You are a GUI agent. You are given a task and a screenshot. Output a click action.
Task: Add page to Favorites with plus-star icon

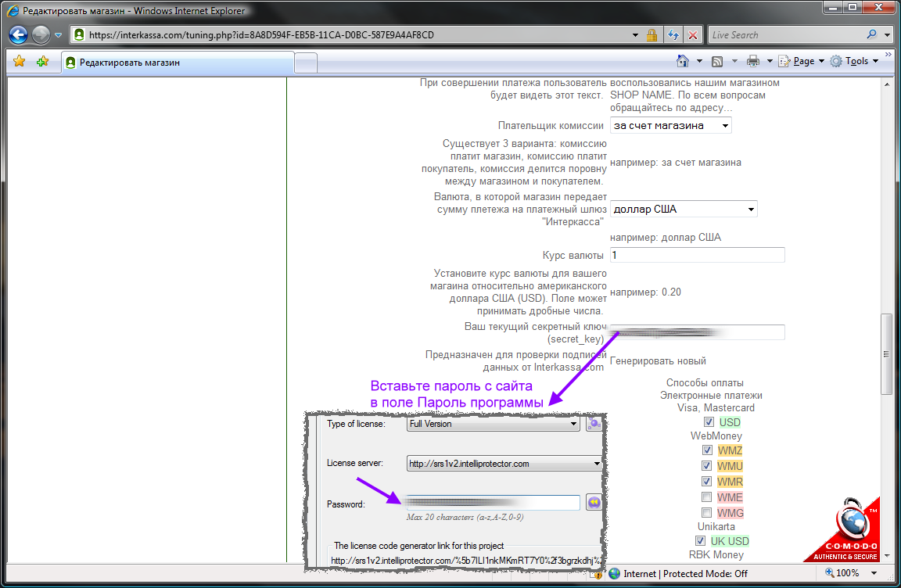(x=42, y=62)
